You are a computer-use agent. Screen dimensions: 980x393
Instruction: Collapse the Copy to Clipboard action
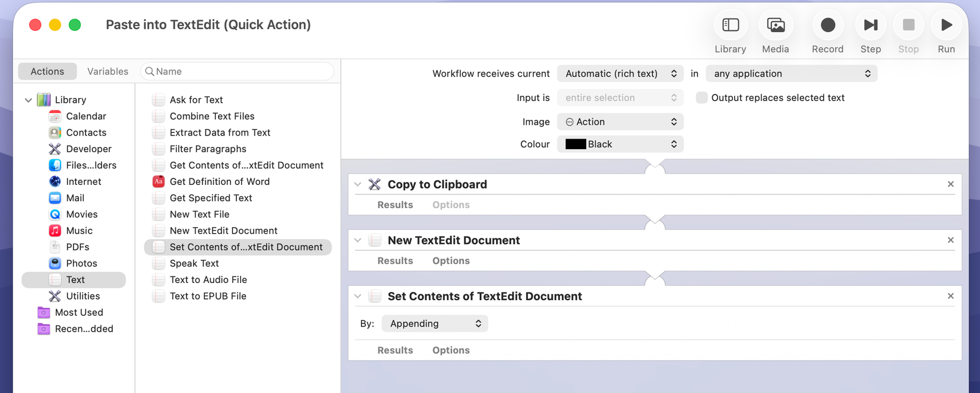click(358, 184)
